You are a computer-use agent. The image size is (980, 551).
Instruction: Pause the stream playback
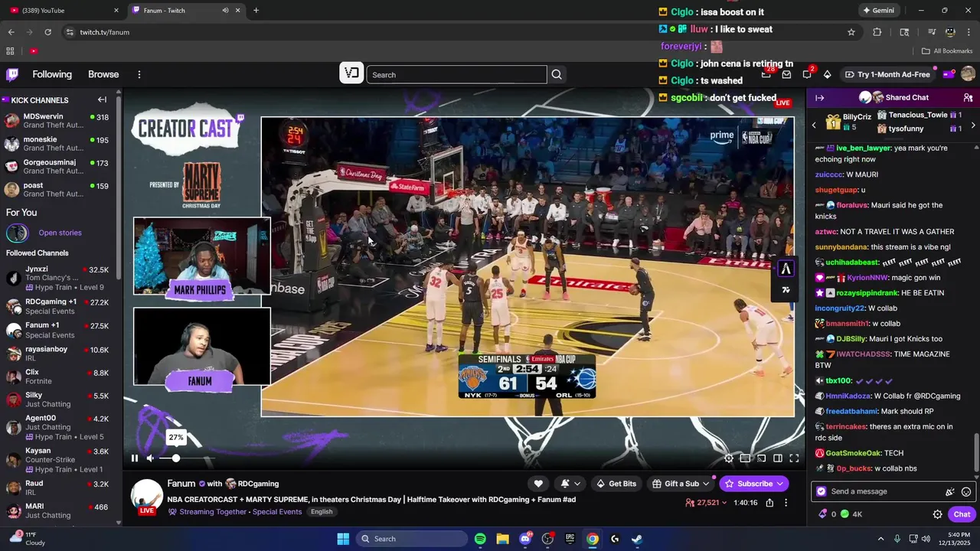pos(135,458)
